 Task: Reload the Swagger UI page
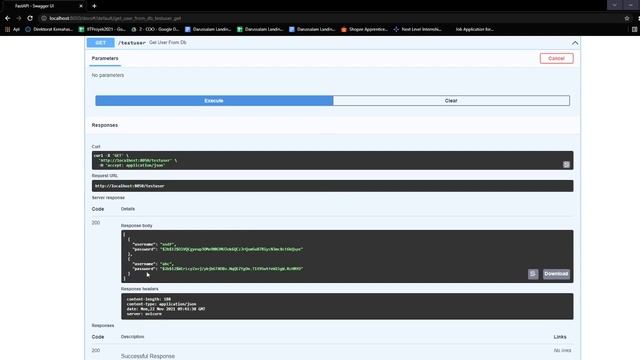(30, 18)
